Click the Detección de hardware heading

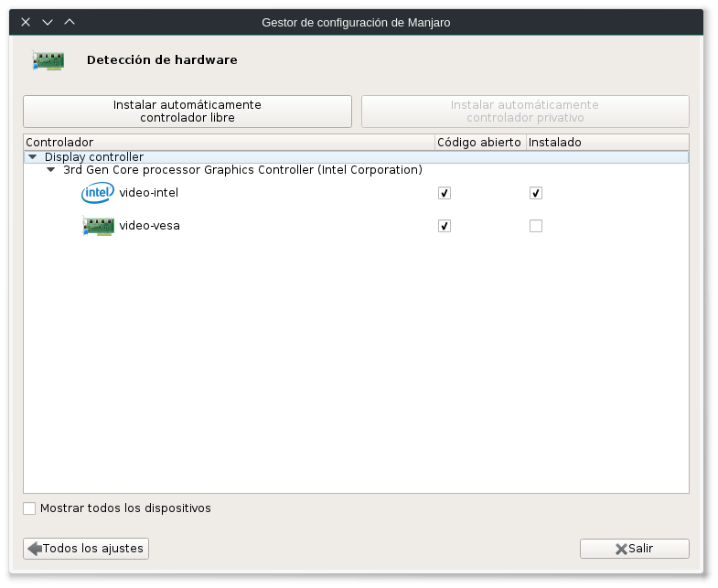pos(162,60)
